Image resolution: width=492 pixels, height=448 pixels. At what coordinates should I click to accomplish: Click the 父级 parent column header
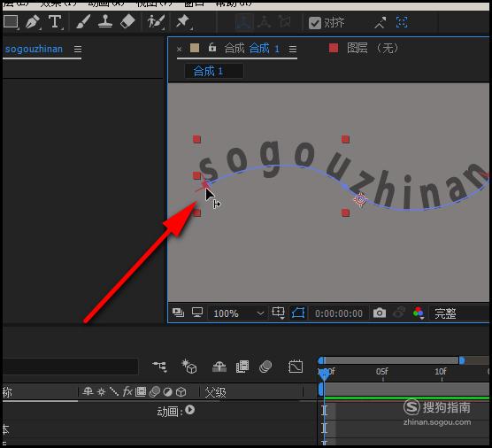coord(215,392)
